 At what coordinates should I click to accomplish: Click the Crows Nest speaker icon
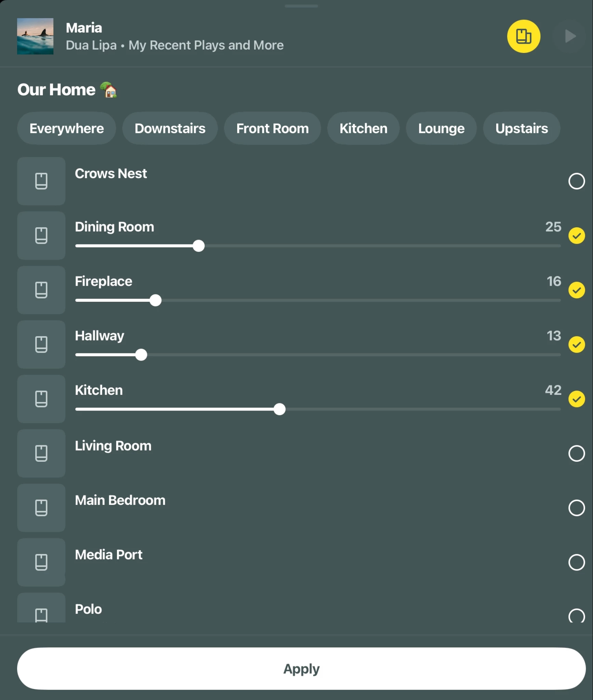(41, 181)
